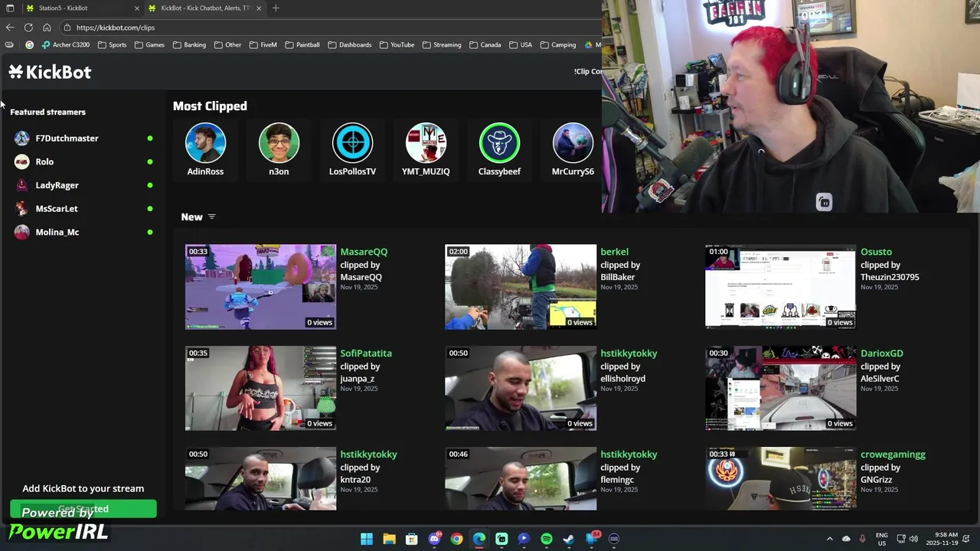Screen dimensions: 980x551
Task: Open the ENG US language switcher
Action: coord(881,539)
